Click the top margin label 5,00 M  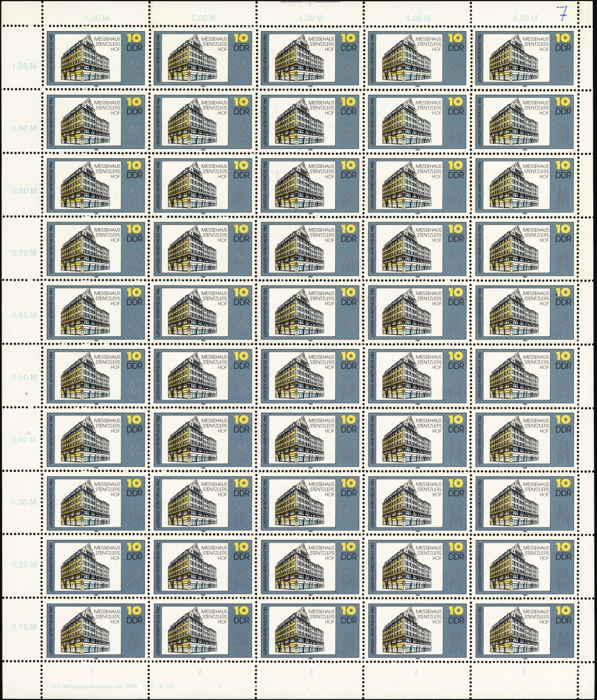(525, 18)
